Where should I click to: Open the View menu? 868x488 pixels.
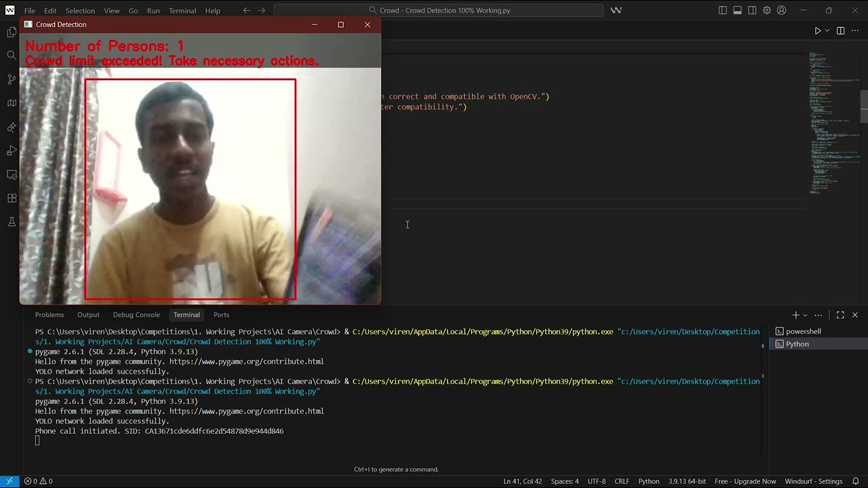point(112,10)
